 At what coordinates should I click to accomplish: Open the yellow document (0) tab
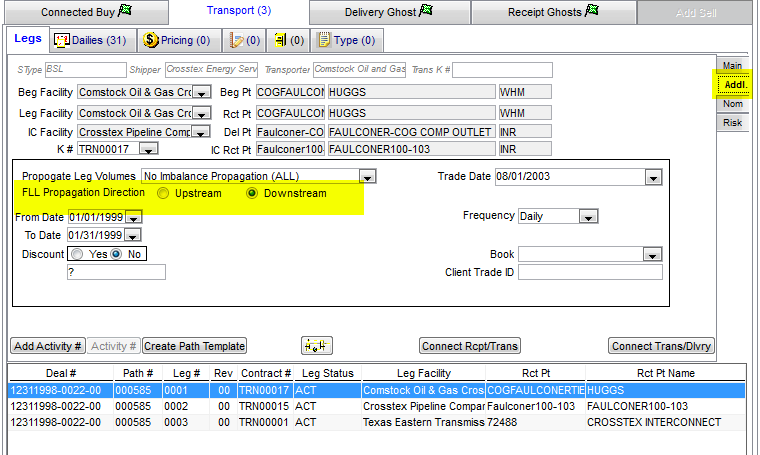288,40
